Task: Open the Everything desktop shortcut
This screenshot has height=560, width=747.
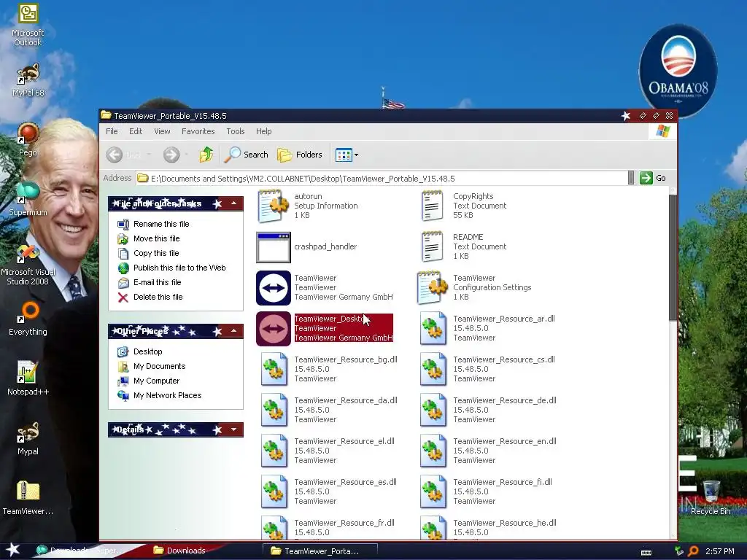Action: point(28,319)
